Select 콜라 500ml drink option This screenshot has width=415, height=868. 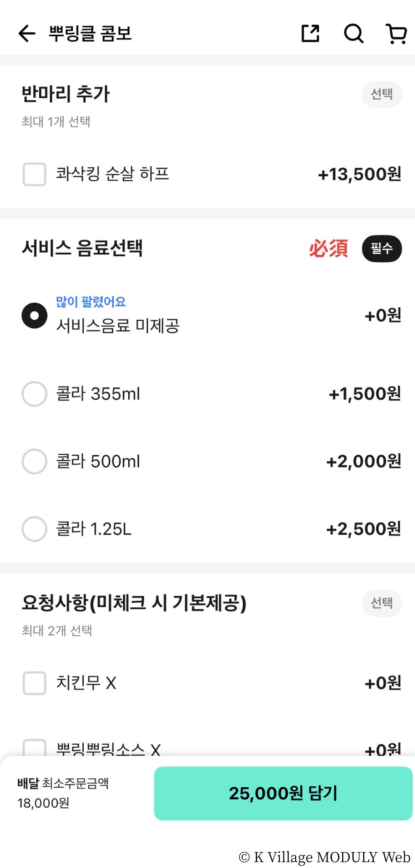point(35,461)
